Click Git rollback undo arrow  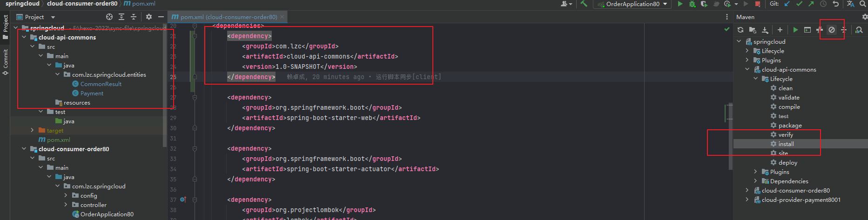[x=835, y=4]
